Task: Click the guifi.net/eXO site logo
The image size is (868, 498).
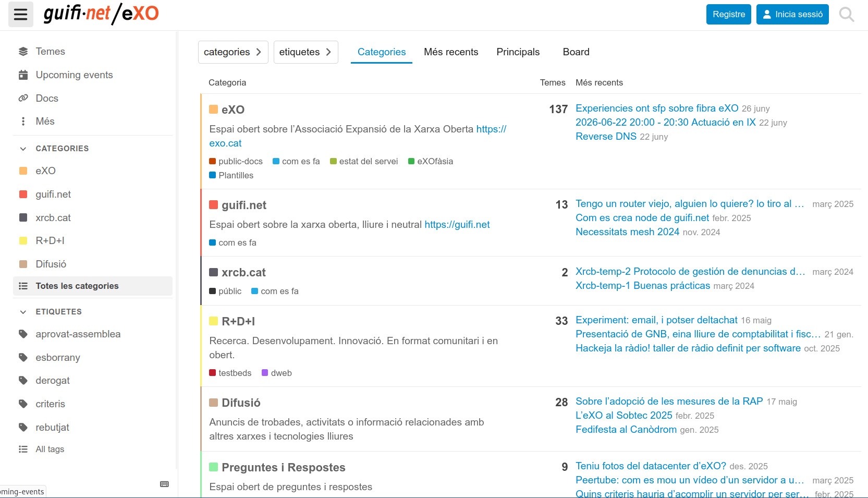Action: click(101, 14)
